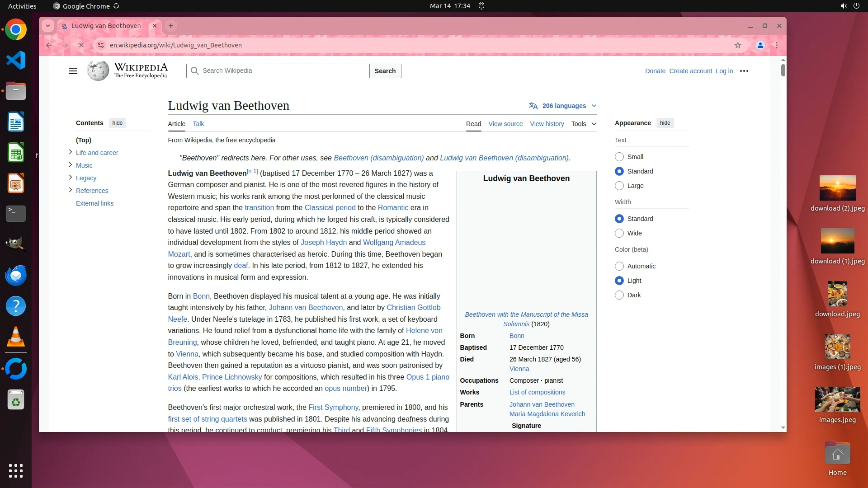The width and height of the screenshot is (868, 488).
Task: Open the personal tools ellipsis menu
Action: tap(744, 71)
